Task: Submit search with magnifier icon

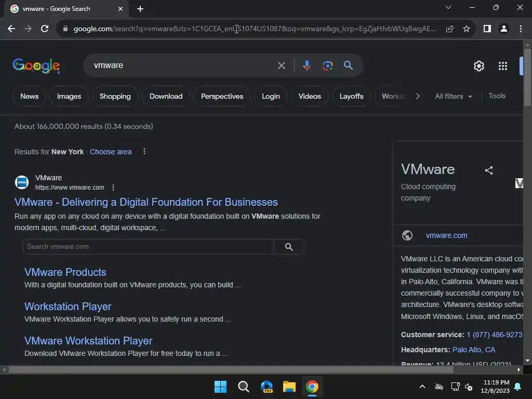Action: pos(349,65)
